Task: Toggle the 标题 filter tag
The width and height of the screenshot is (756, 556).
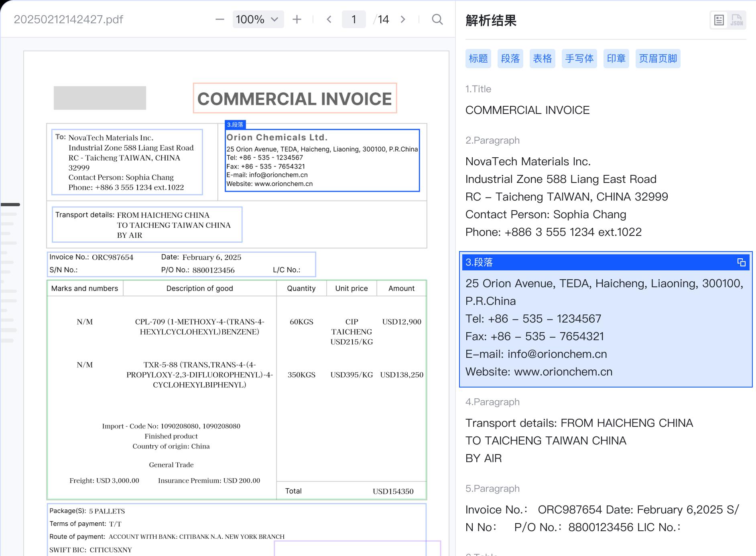Action: tap(478, 59)
